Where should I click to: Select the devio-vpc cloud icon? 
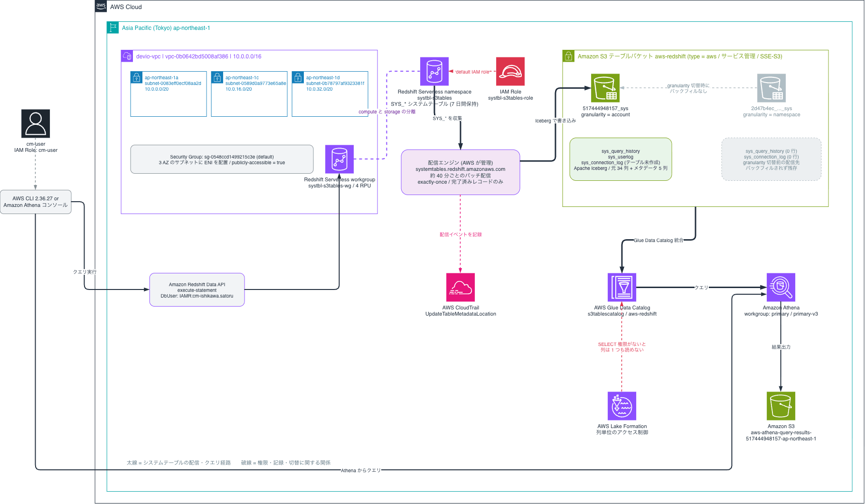pos(127,56)
